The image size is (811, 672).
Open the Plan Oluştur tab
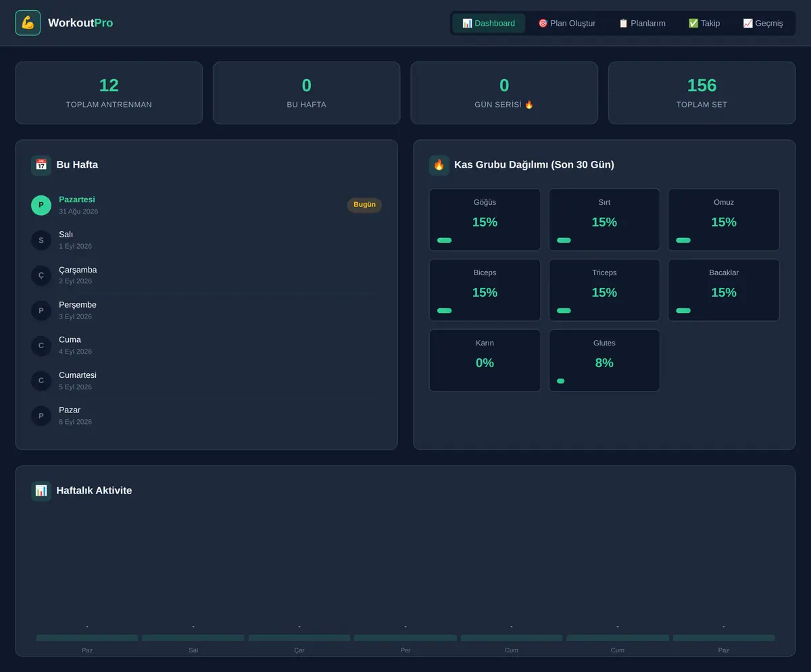(x=567, y=23)
